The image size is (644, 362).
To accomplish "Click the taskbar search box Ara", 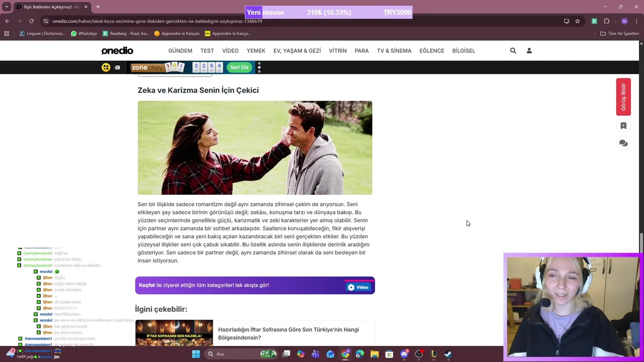I will click(x=242, y=354).
